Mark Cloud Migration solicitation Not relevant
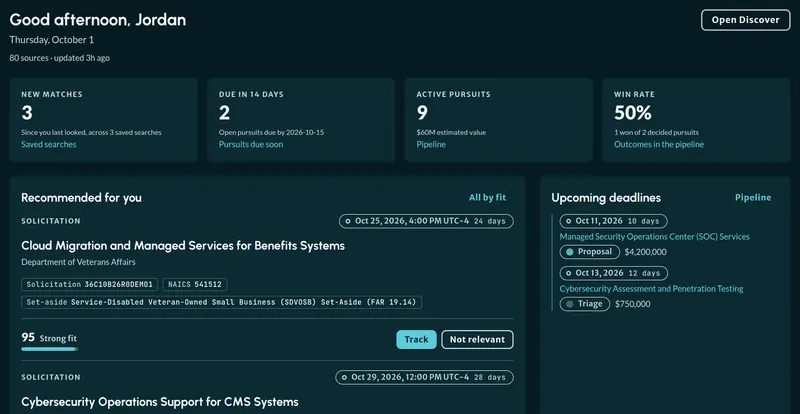This screenshot has width=800, height=414. (477, 339)
